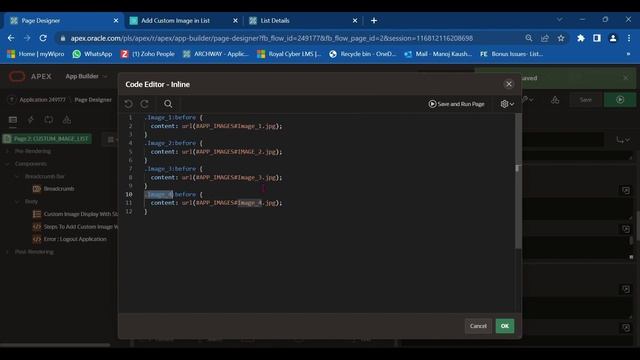The width and height of the screenshot is (640, 360).
Task: Switch to Add Custom Image in List tab
Action: tap(176, 20)
